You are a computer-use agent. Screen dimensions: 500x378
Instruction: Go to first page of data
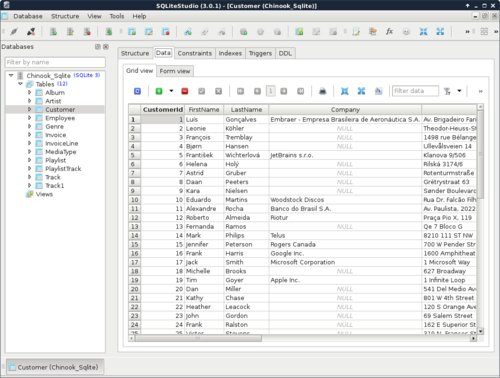click(x=240, y=91)
